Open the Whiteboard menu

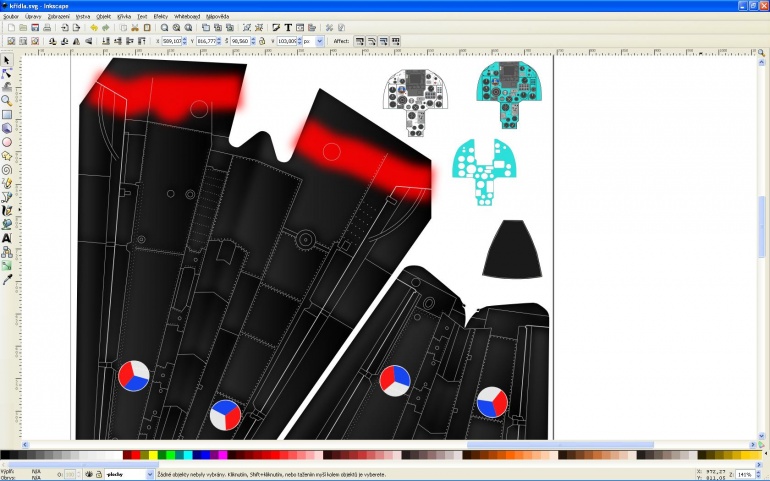(x=187, y=16)
